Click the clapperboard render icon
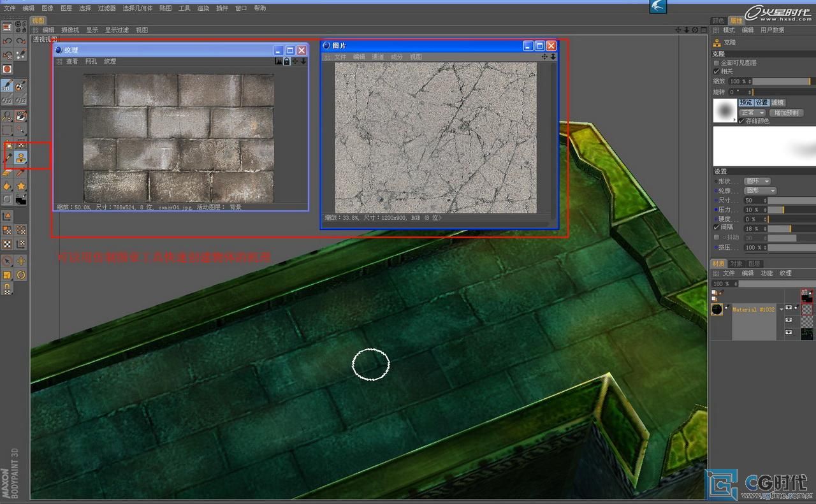This screenshot has width=816, height=504. pyautogui.click(x=21, y=115)
